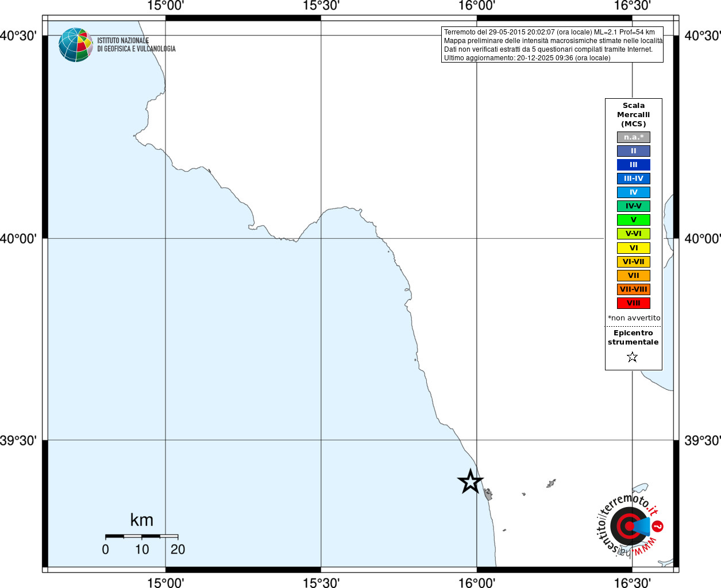Click the Istituto Nazionale di Geofisica text
Viewport: 721px width, 588px height.
point(136,45)
